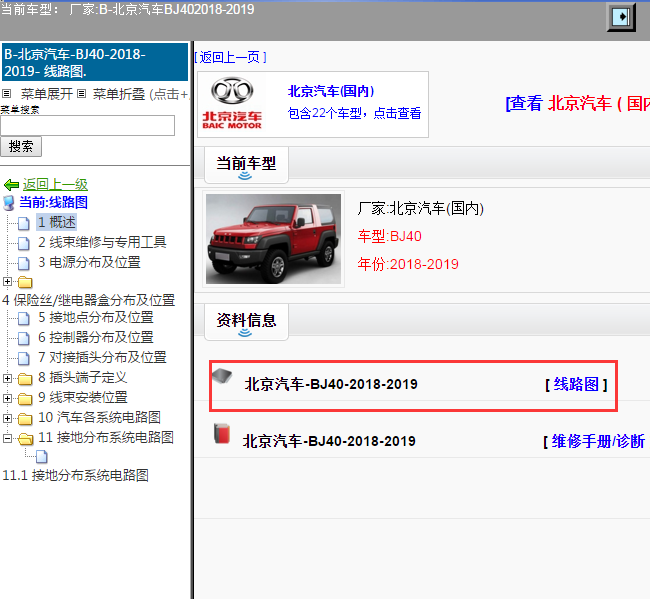Click the folder icon for 4 保险丝/继电器盒
The width and height of the screenshot is (650, 599).
point(25,282)
